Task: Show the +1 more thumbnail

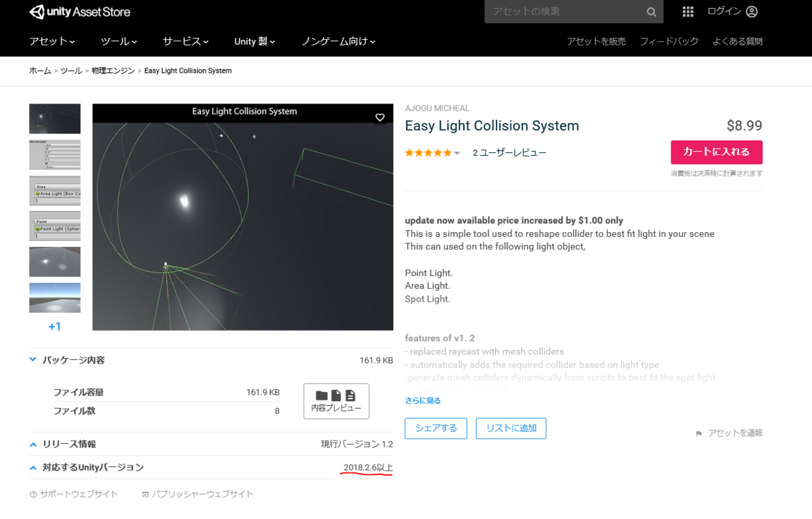Action: click(55, 327)
